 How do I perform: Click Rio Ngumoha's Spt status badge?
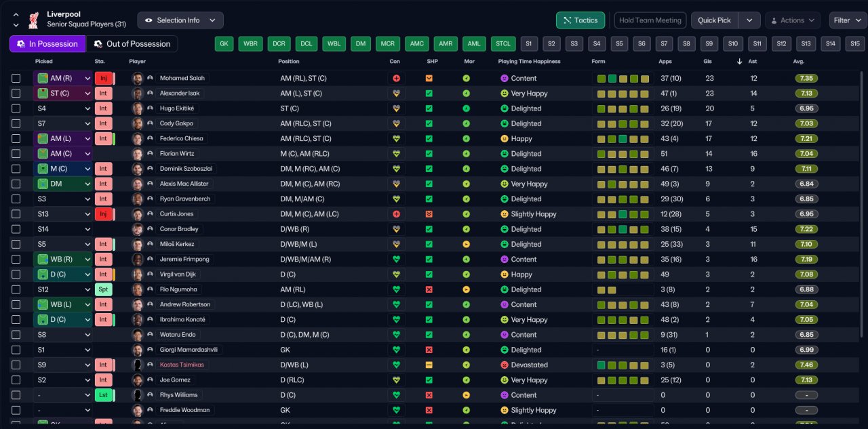pyautogui.click(x=103, y=289)
